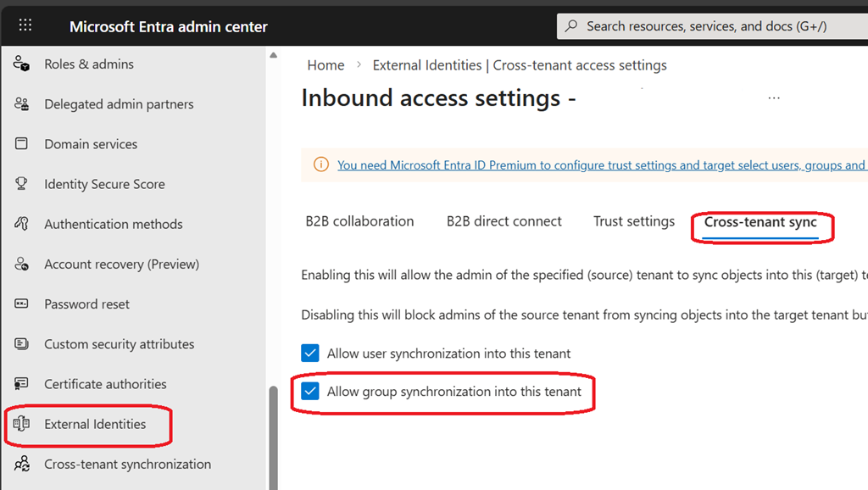Viewport: 868px width, 490px height.
Task: Uncheck Allow user synchronization into this tenant
Action: (310, 353)
